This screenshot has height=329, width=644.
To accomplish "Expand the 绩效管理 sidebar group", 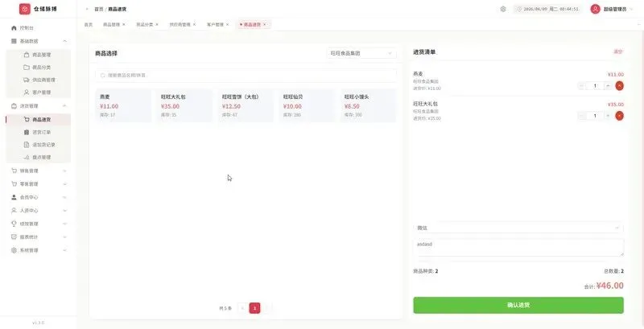I will coord(38,224).
